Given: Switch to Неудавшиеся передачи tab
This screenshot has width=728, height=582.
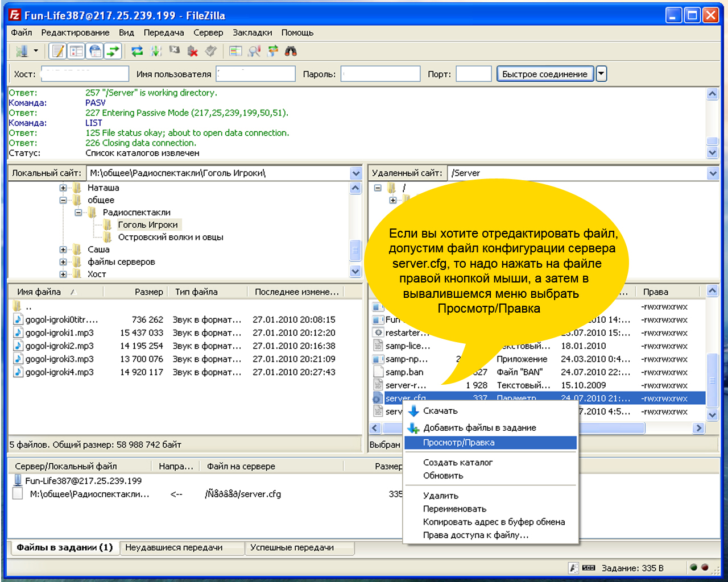Looking at the screenshot, I should (x=182, y=548).
